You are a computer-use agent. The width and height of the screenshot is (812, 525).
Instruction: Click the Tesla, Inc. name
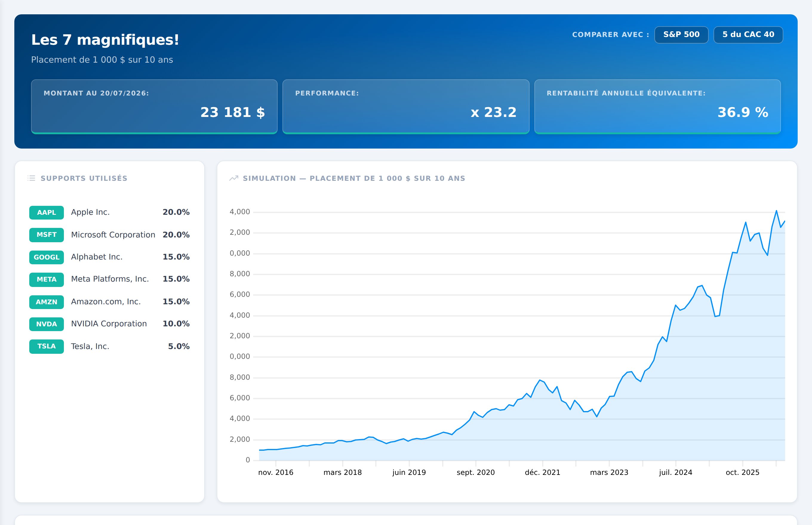(x=90, y=346)
